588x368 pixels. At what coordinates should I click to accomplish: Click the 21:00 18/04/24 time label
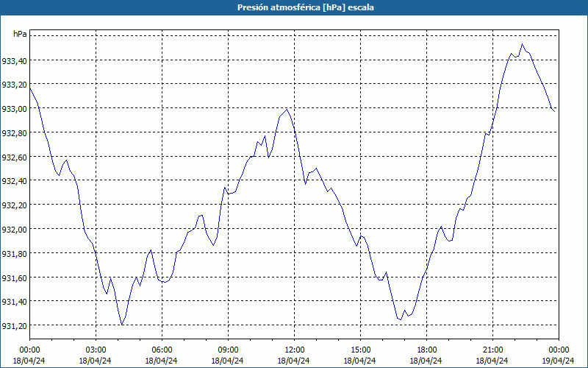point(492,355)
